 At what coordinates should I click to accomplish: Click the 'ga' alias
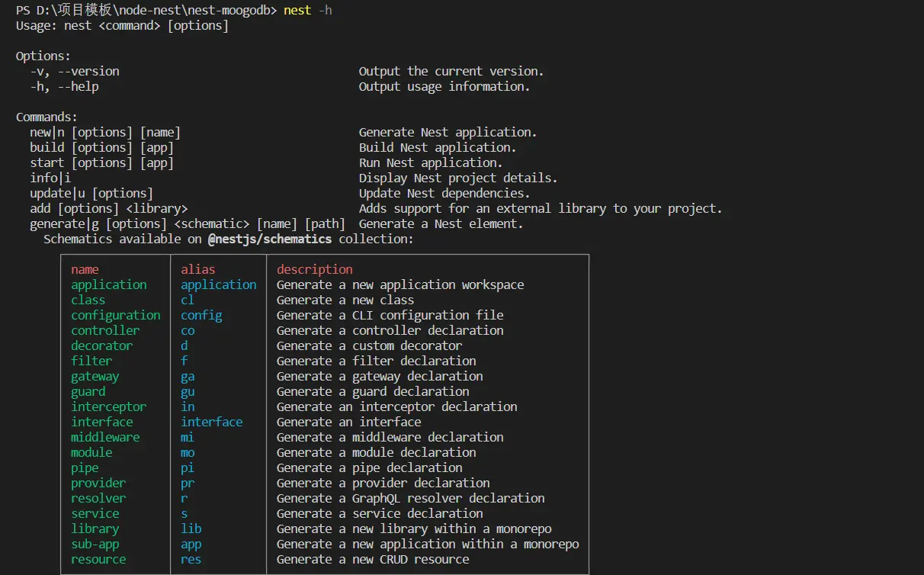(188, 376)
